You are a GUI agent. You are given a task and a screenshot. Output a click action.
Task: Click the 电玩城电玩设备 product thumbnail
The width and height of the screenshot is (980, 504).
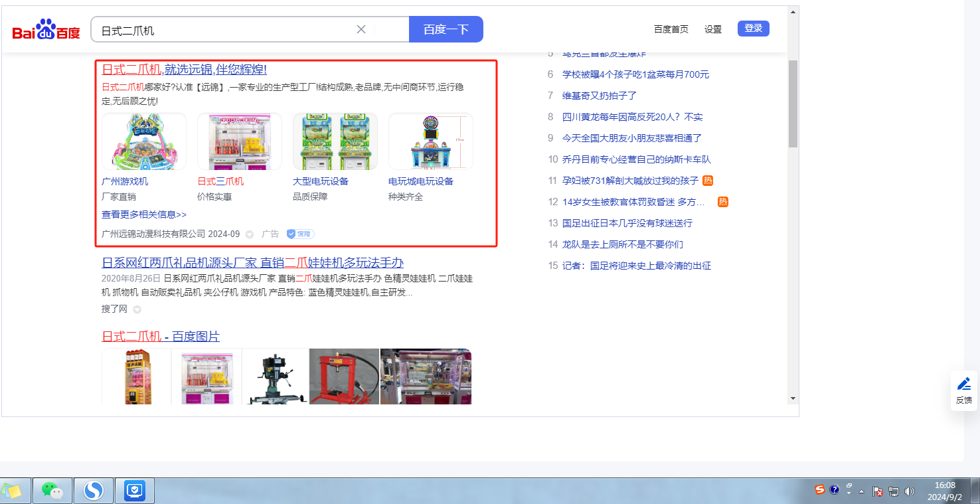pos(431,141)
